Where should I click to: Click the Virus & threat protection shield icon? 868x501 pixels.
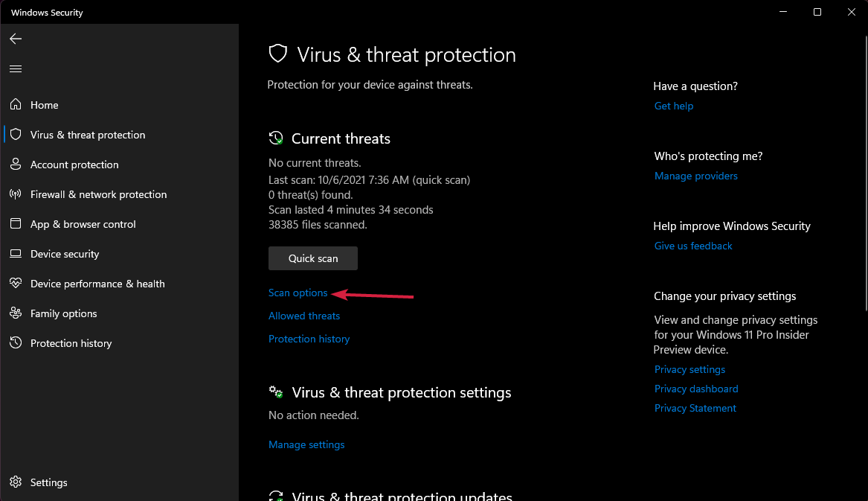(x=16, y=135)
